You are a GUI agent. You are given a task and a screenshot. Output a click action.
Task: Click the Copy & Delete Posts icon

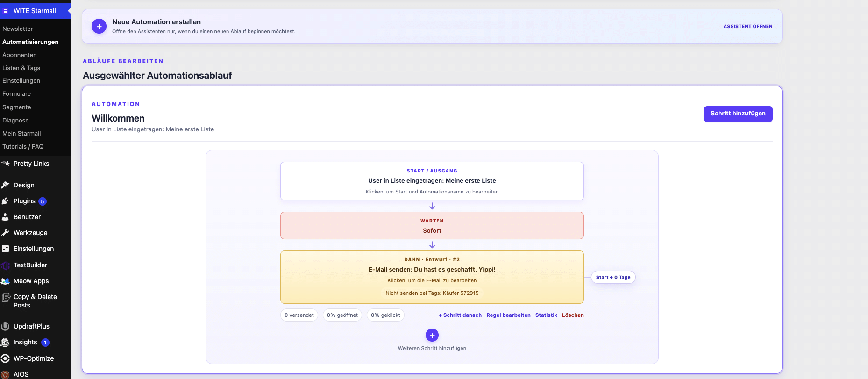(6, 297)
